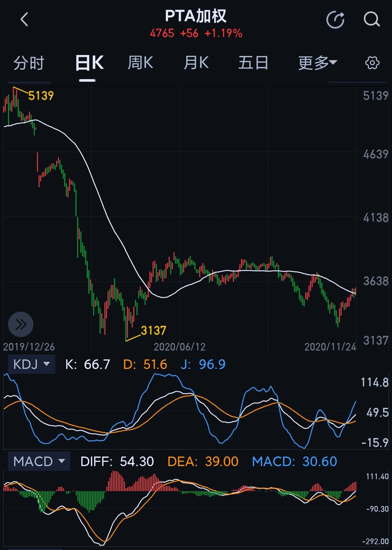392x550 pixels.
Task: Show the 五日 chart tab
Action: [x=254, y=63]
